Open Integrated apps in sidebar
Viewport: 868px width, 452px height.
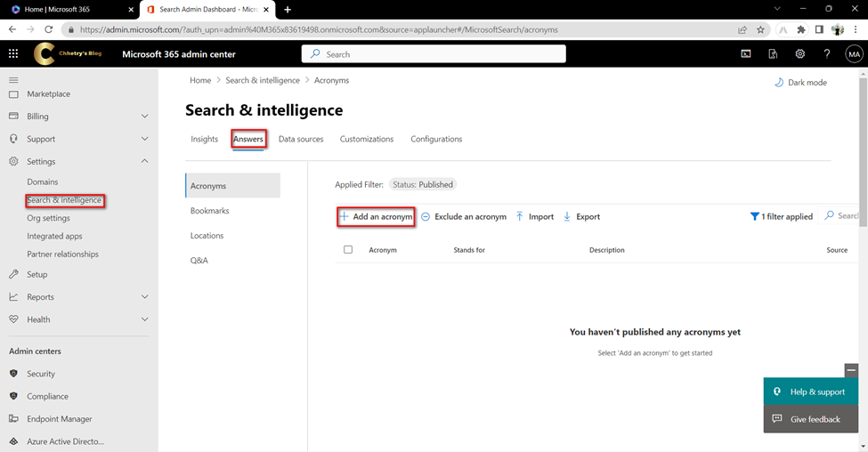(x=55, y=236)
